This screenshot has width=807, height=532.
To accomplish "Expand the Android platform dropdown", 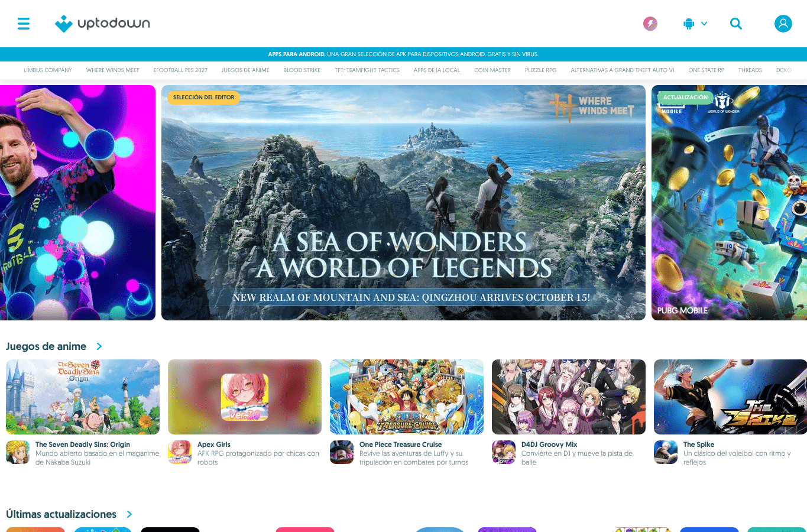I will (695, 24).
